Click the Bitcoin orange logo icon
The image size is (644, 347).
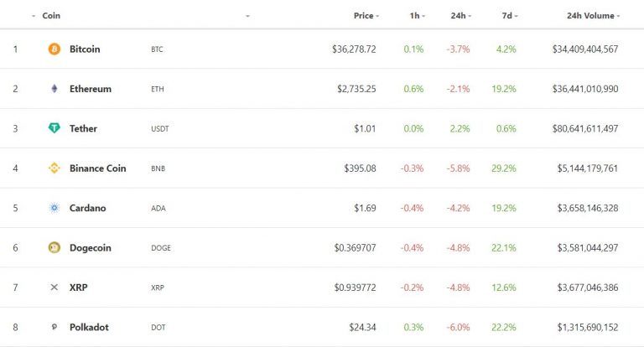[55, 49]
